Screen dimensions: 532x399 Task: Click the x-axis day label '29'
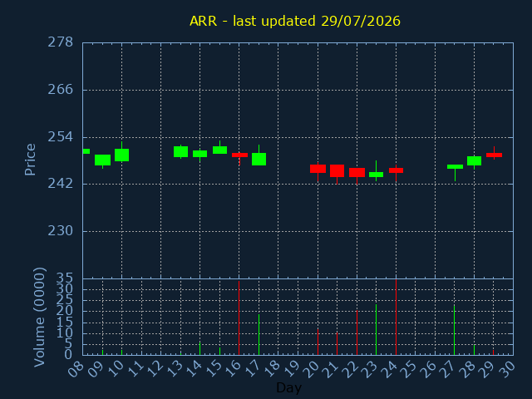[488, 368]
